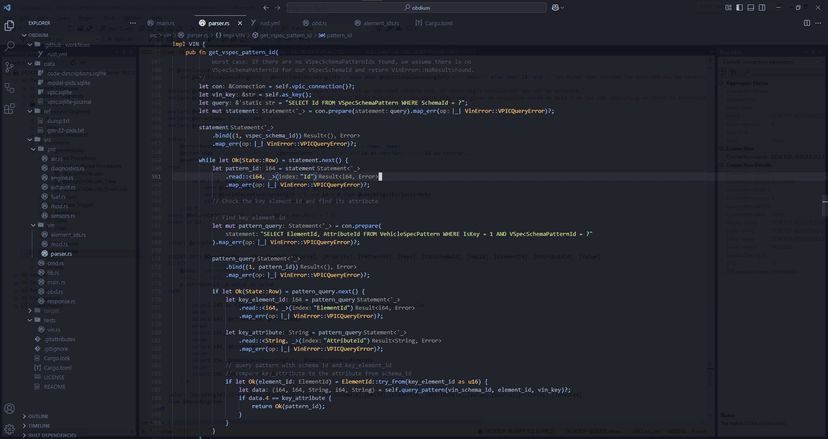
Task: Switch to the main.rs tab
Action: 164,22
